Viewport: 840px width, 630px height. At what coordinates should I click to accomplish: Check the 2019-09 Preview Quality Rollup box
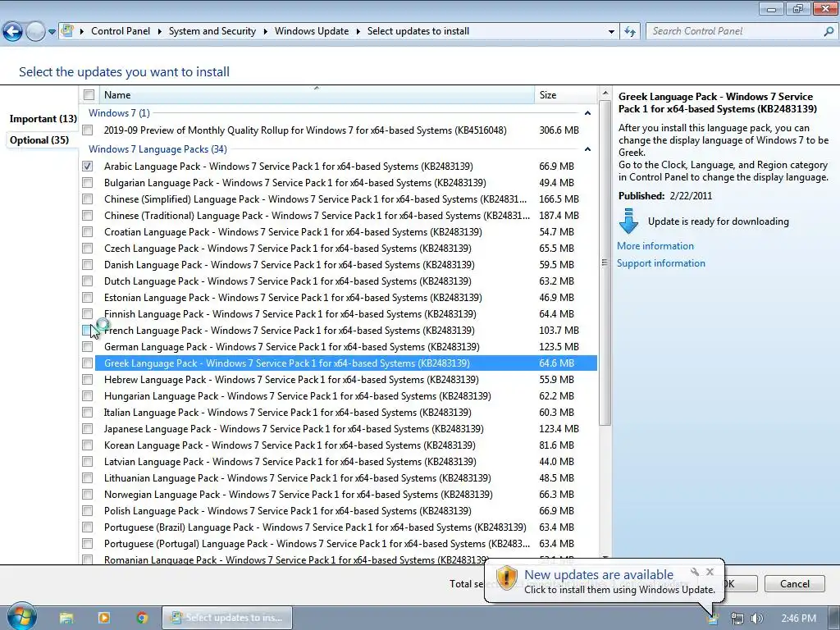(x=87, y=130)
